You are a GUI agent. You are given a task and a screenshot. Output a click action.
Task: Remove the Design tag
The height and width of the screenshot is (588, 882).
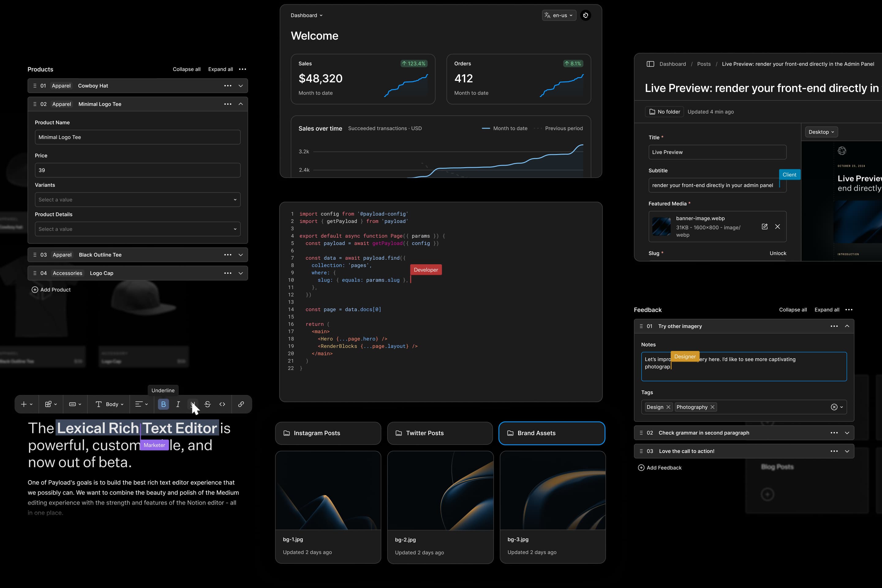point(668,407)
